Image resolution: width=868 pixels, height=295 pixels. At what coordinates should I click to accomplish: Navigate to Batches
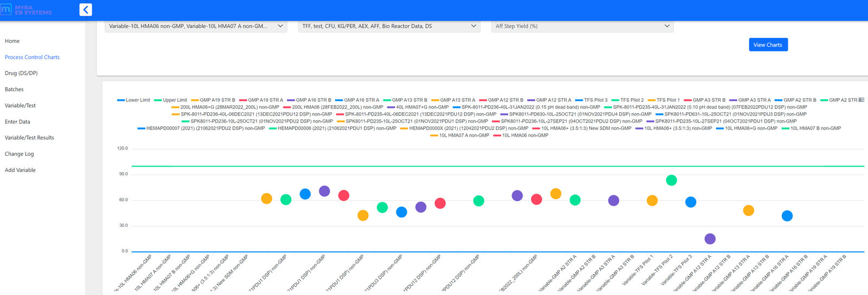[x=14, y=89]
